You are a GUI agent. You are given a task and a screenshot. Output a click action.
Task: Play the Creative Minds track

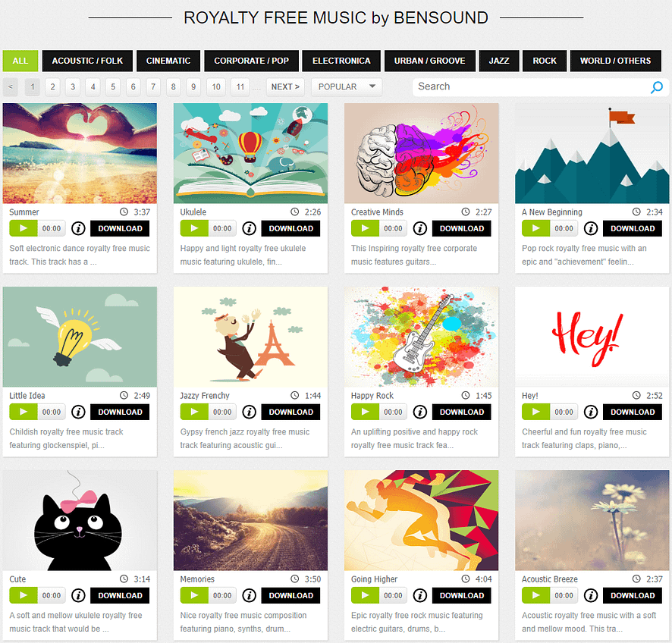[365, 228]
